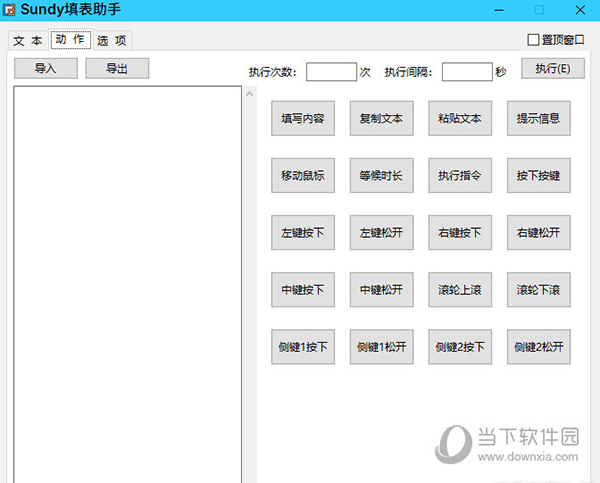The width and height of the screenshot is (600, 483).
Task: Close the Sundy填表助手 window
Action: coord(580,10)
